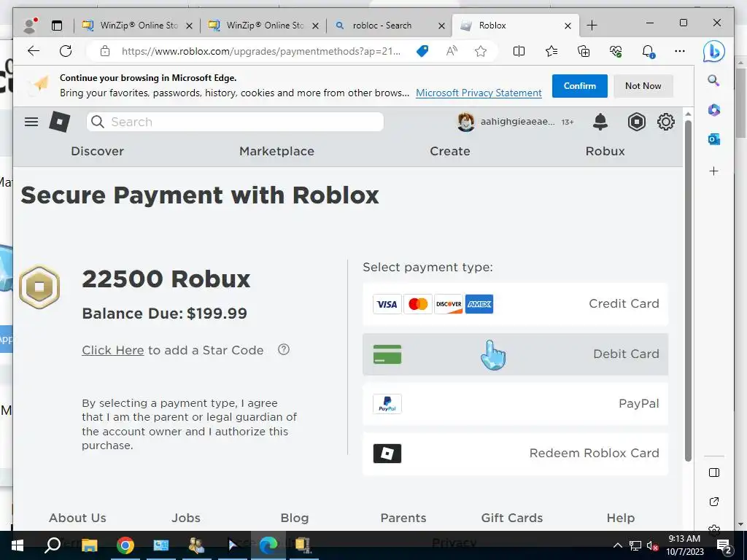This screenshot has height=560, width=747.
Task: Open Edge settings and more menu
Action: pos(680,51)
